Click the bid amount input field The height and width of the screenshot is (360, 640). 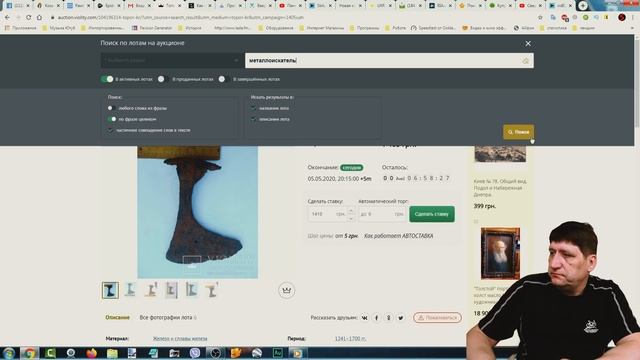327,214
